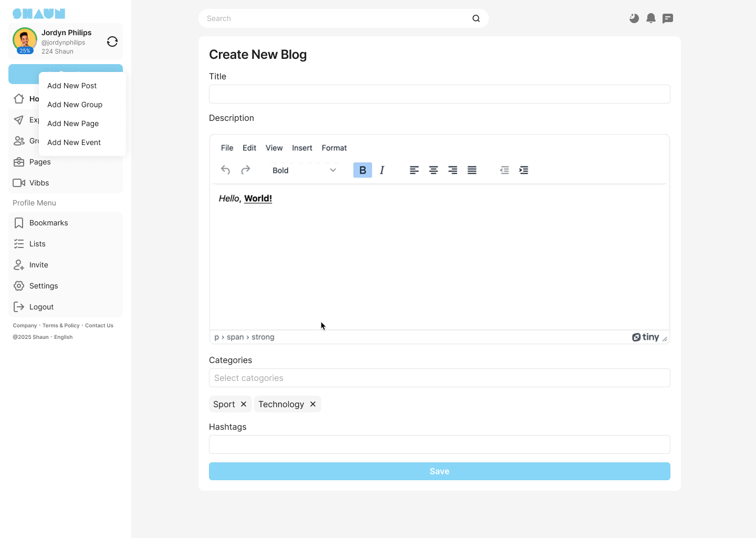The height and width of the screenshot is (538, 756).
Task: Open the Select categories dropdown
Action: 439,378
